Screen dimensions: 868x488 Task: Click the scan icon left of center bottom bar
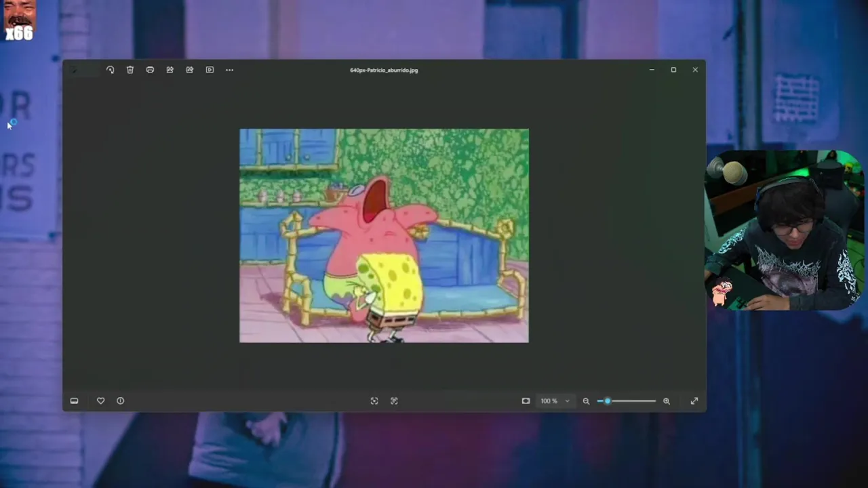click(x=374, y=401)
